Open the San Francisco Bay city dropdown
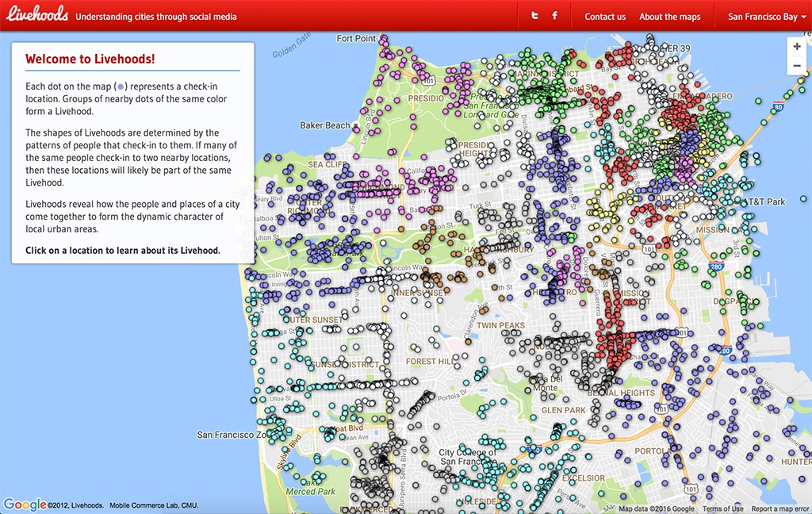This screenshot has width=812, height=514. click(x=767, y=17)
